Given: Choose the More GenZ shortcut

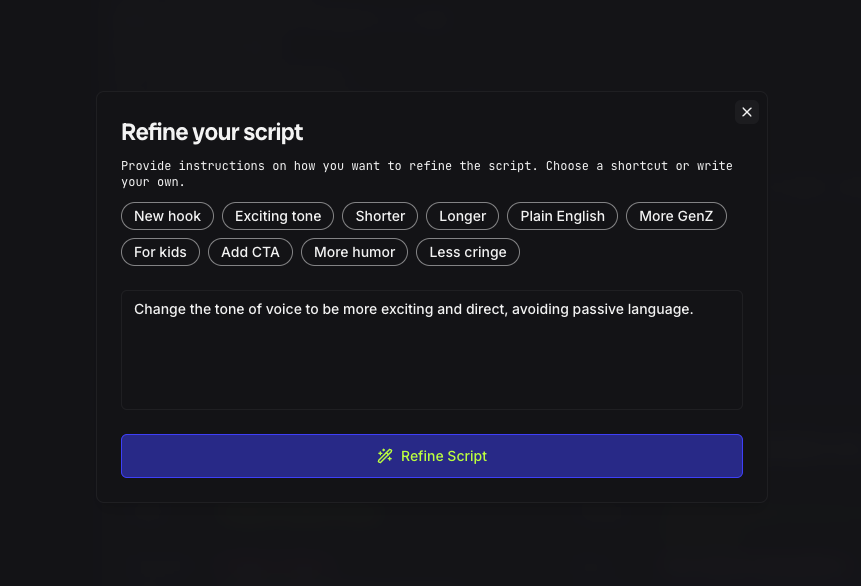Looking at the screenshot, I should [x=676, y=216].
